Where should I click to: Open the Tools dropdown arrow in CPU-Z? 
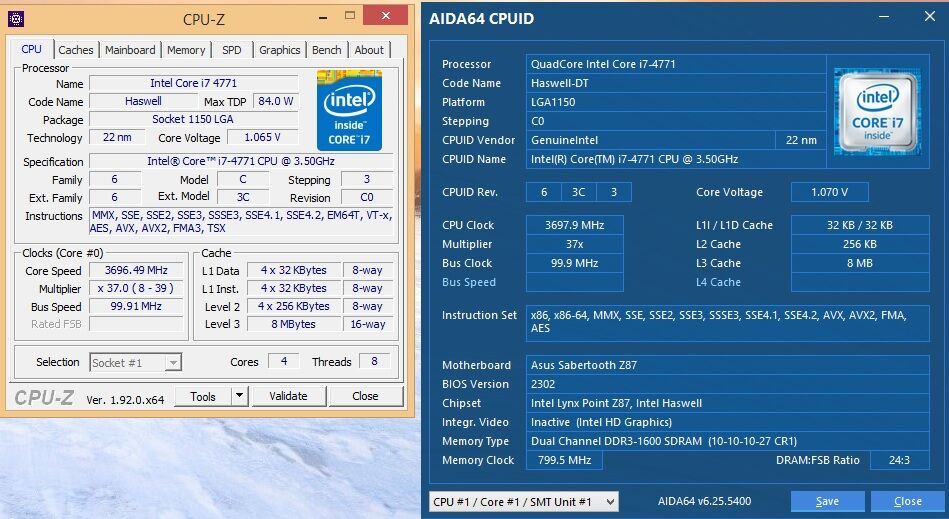[x=240, y=396]
